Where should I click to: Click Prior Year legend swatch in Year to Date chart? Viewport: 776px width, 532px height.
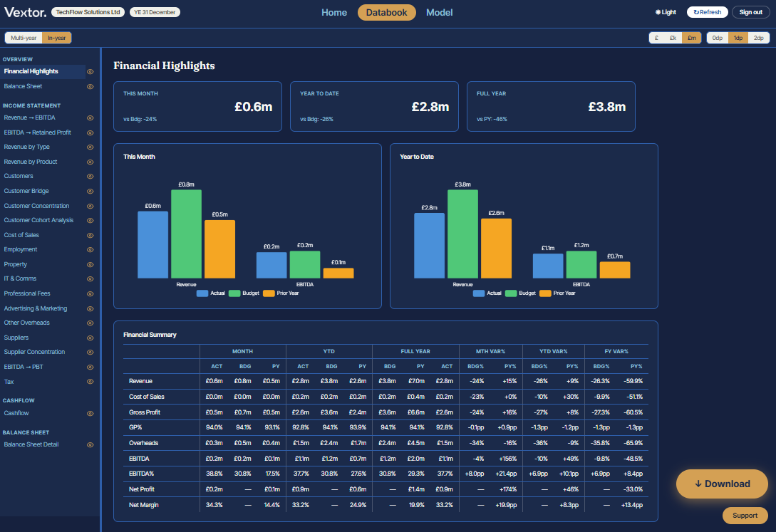pyautogui.click(x=545, y=293)
